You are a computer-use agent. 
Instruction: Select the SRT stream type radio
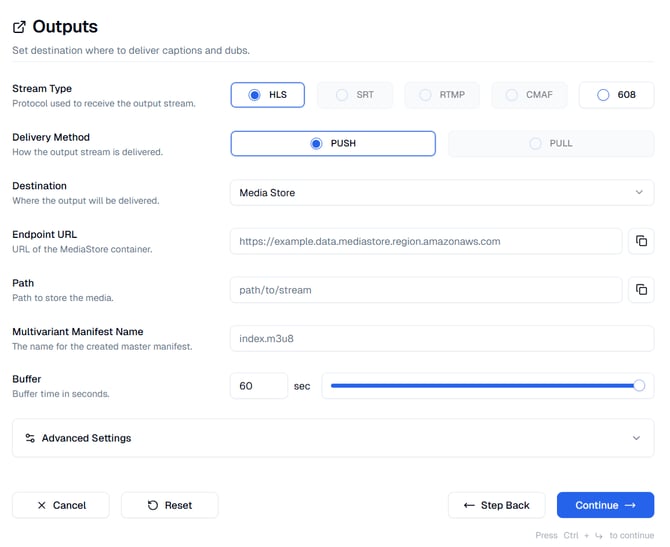pos(354,95)
